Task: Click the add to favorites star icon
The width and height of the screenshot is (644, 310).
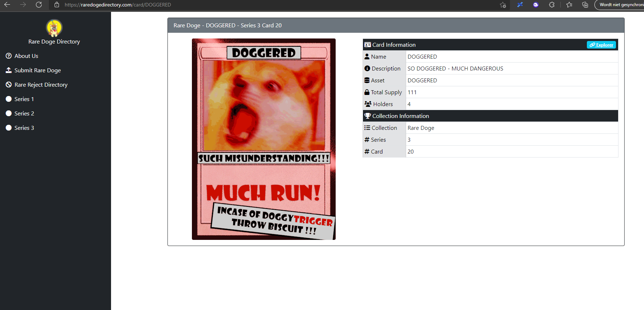Action: [503, 5]
